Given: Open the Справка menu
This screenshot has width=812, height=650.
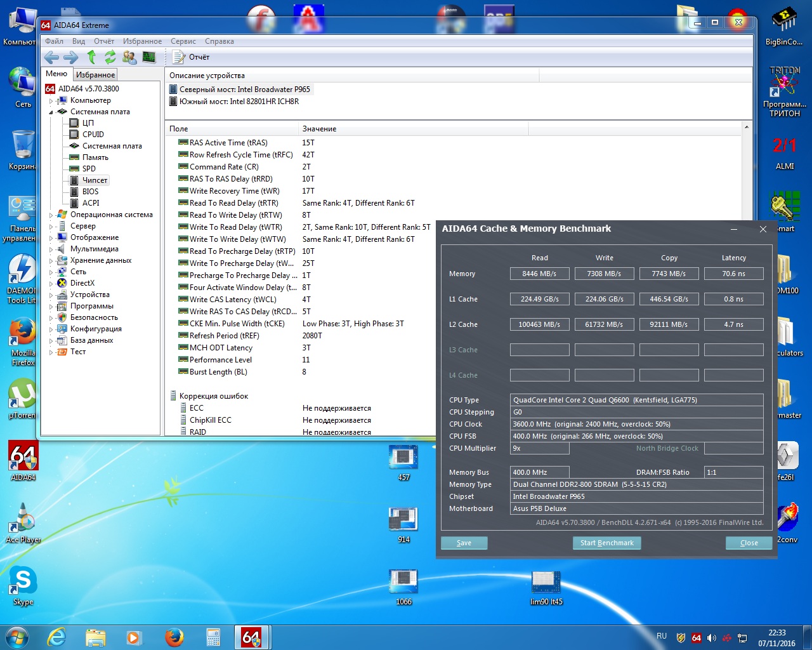Looking at the screenshot, I should 219,41.
